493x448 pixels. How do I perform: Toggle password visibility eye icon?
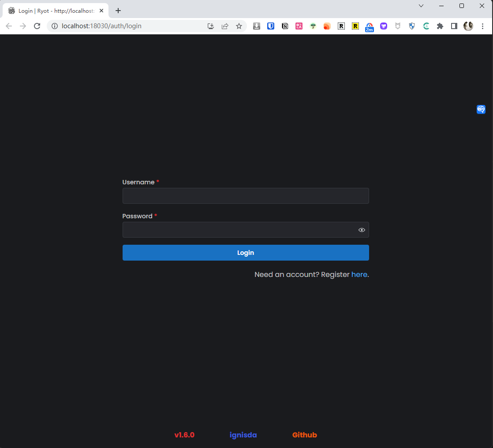tap(362, 230)
